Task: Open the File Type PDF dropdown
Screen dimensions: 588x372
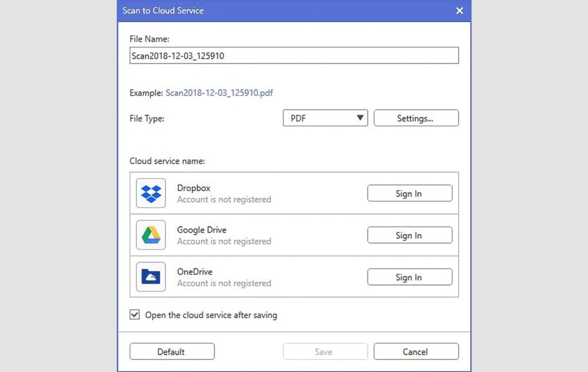Action: coord(325,118)
